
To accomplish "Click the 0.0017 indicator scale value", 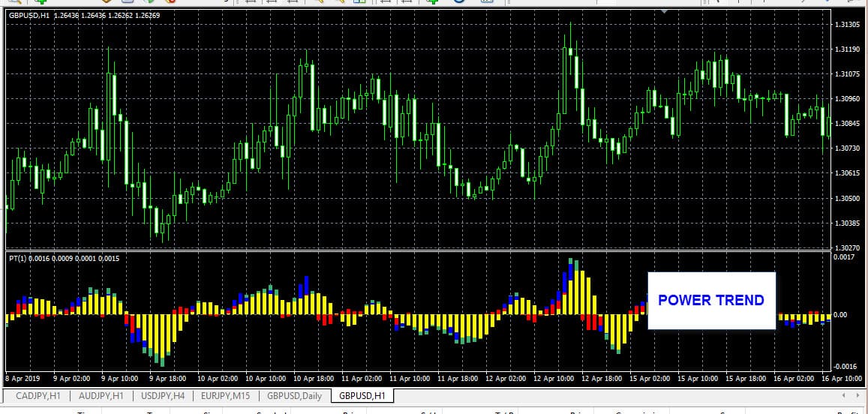I will tap(845, 256).
